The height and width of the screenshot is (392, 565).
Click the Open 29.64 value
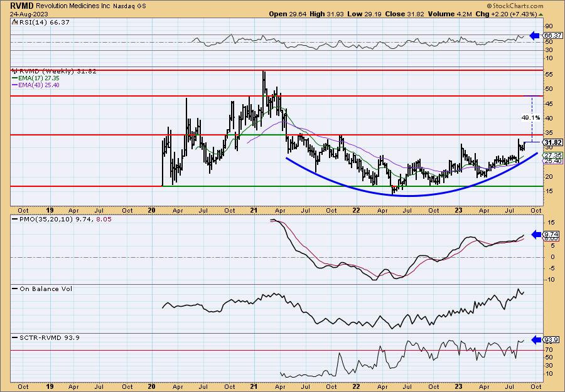[x=289, y=14]
